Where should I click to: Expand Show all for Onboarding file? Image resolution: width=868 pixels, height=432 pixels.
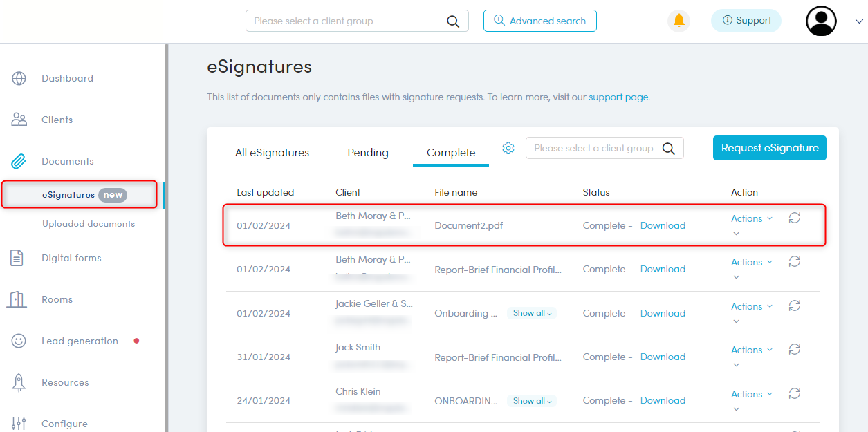pos(532,313)
